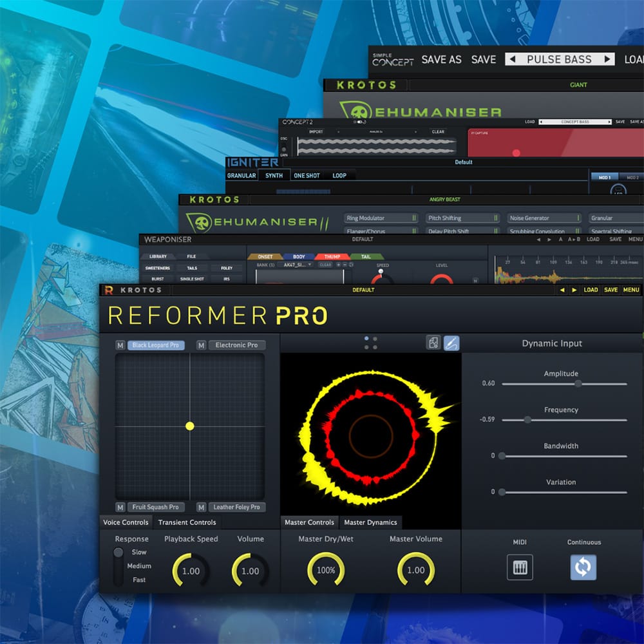Screen dimensions: 644x644
Task: Go to previous preset in Reformer Pro
Action: (562, 290)
